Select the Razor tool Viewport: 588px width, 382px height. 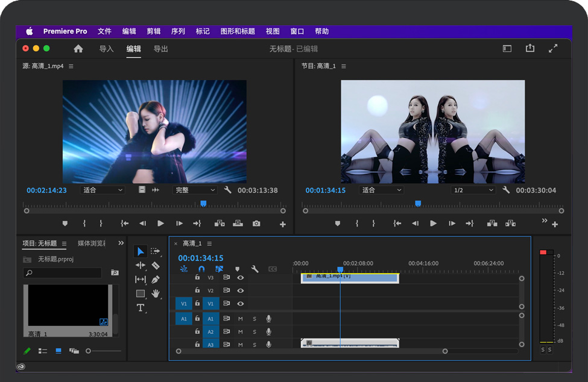[156, 265]
